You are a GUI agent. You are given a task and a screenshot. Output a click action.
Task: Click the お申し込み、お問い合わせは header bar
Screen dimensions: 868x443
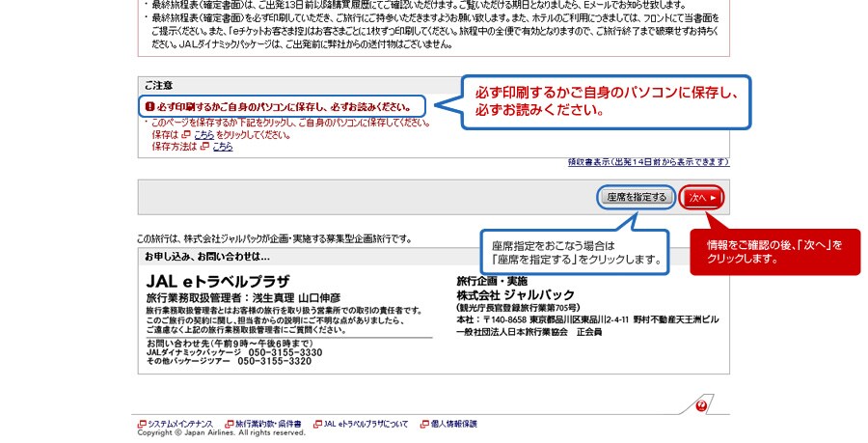(207, 257)
